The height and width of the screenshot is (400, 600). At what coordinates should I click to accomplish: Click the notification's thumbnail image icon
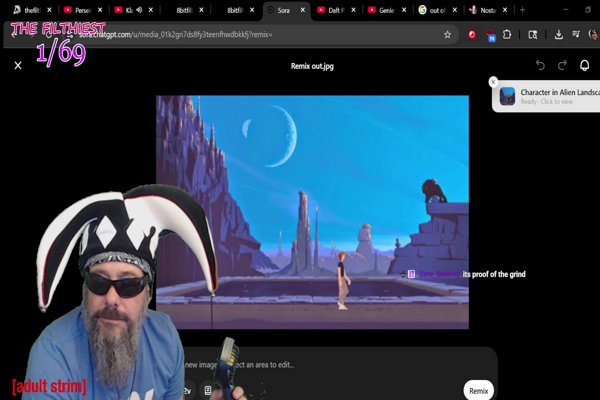[507, 96]
